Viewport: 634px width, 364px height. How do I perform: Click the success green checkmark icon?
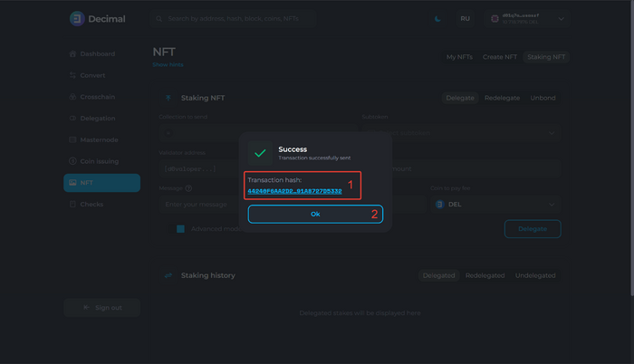click(260, 153)
